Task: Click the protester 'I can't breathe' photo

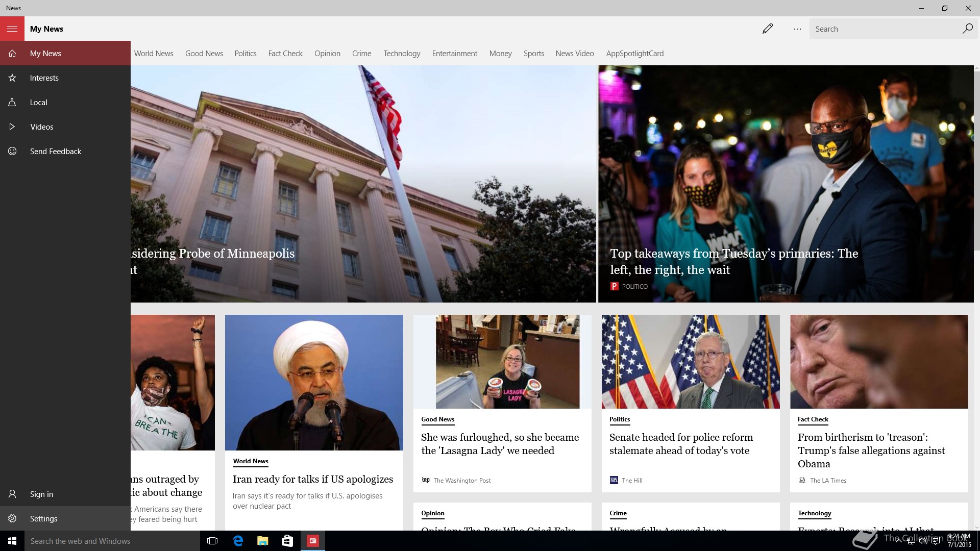Action: pos(173,383)
